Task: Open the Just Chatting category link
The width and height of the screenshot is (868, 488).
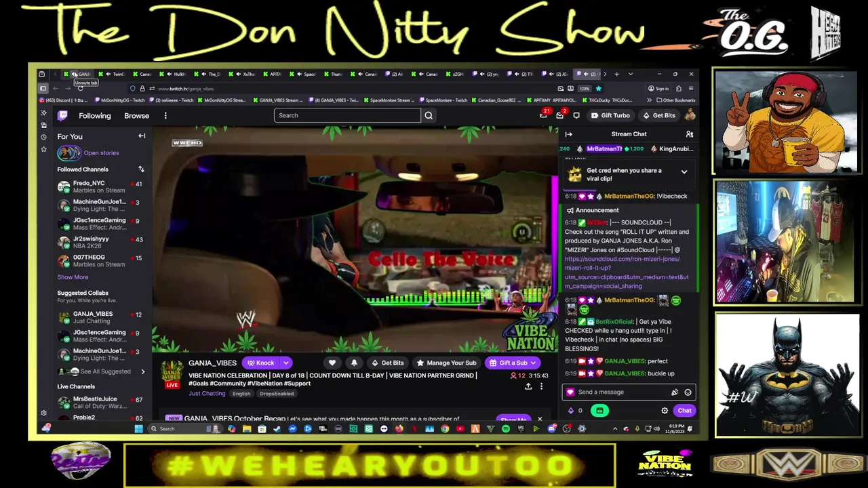Action: pos(207,394)
